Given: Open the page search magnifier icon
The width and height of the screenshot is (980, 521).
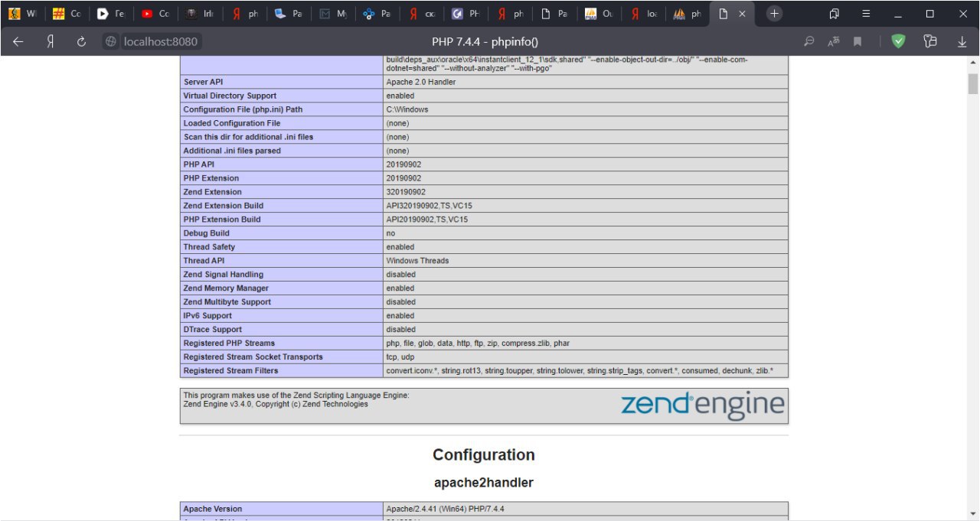Looking at the screenshot, I should click(808, 42).
